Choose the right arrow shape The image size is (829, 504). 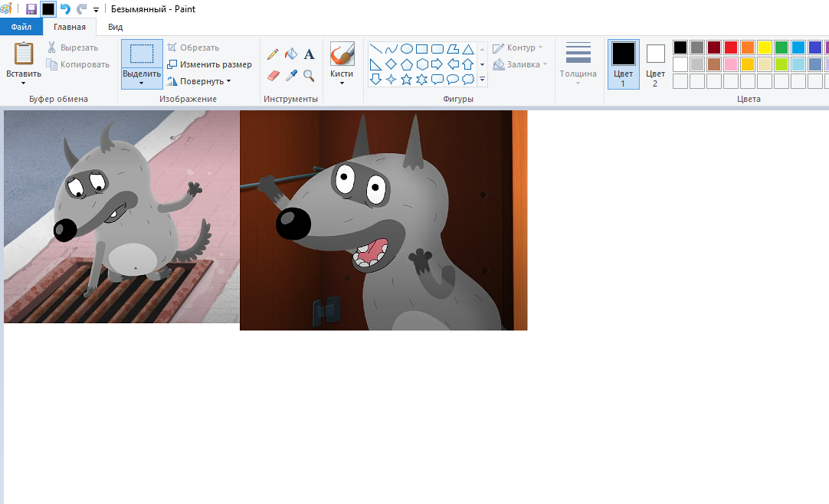(437, 64)
